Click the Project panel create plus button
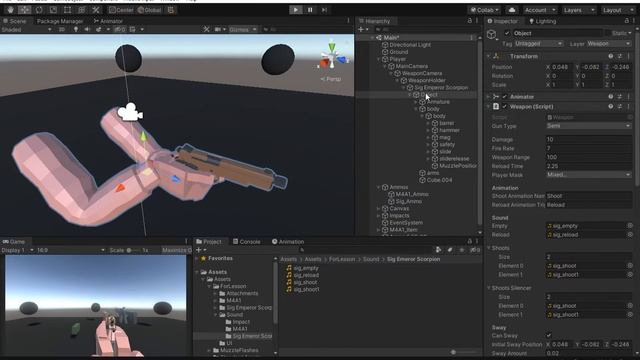 click(199, 250)
